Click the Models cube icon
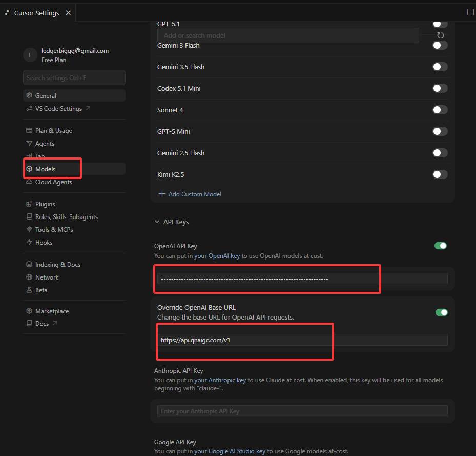This screenshot has width=476, height=456. pyautogui.click(x=29, y=169)
